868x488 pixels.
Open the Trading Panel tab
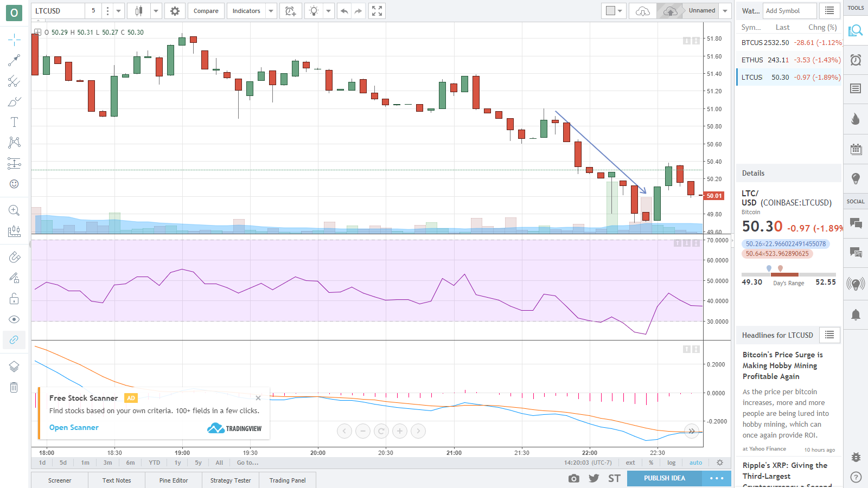288,480
